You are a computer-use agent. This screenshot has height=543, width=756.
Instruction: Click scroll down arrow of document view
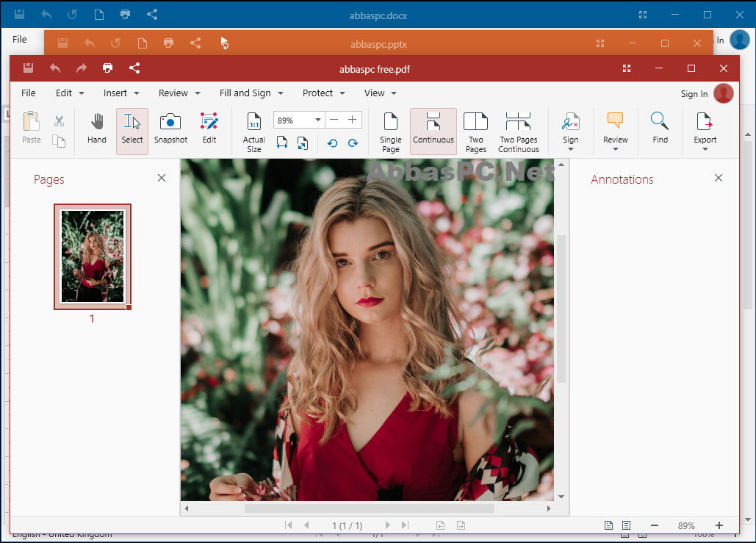(x=561, y=497)
